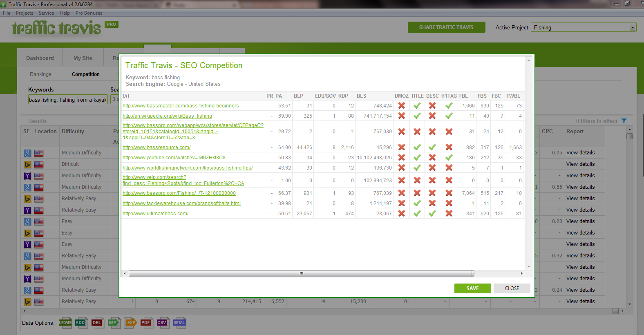Click the EXP export icon

[130, 322]
